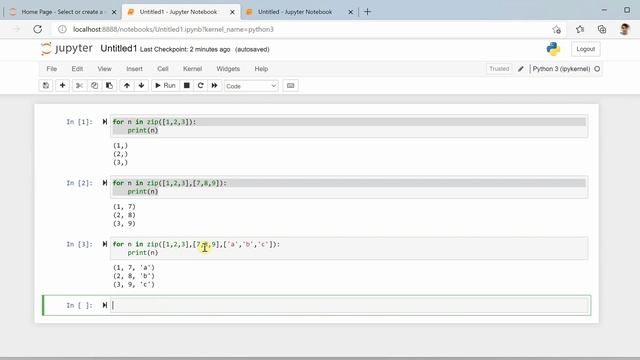Click code in cell In [3]
The width and height of the screenshot is (640, 360).
tap(349, 248)
